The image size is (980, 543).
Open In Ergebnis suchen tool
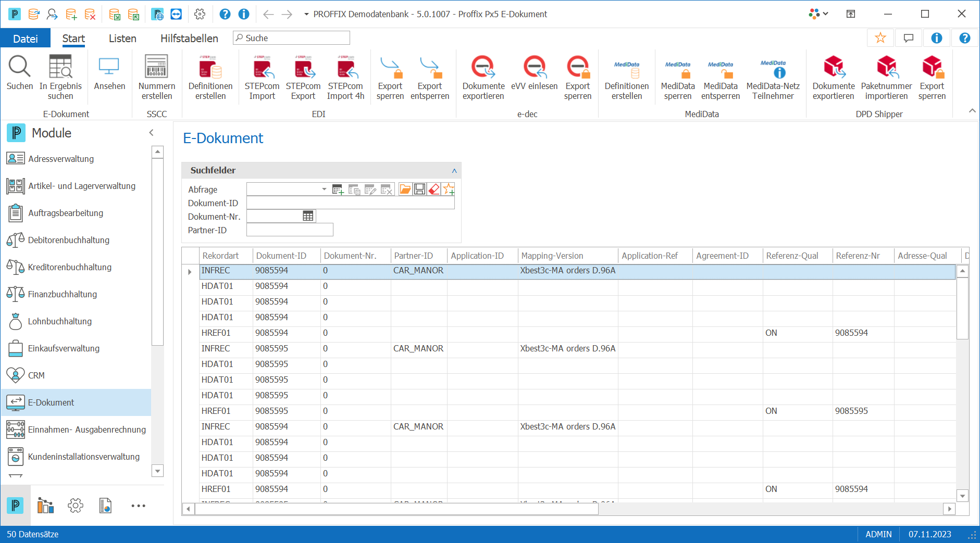point(60,77)
